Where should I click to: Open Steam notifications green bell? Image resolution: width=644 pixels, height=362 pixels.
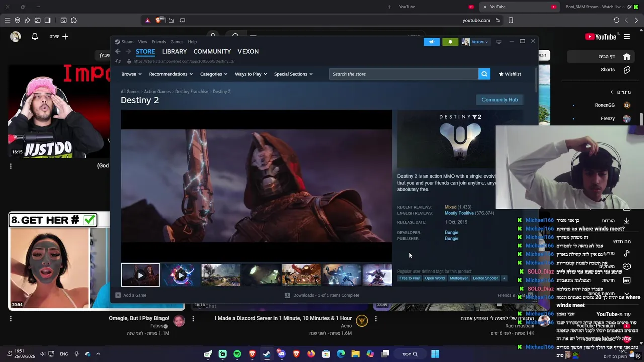(x=450, y=42)
